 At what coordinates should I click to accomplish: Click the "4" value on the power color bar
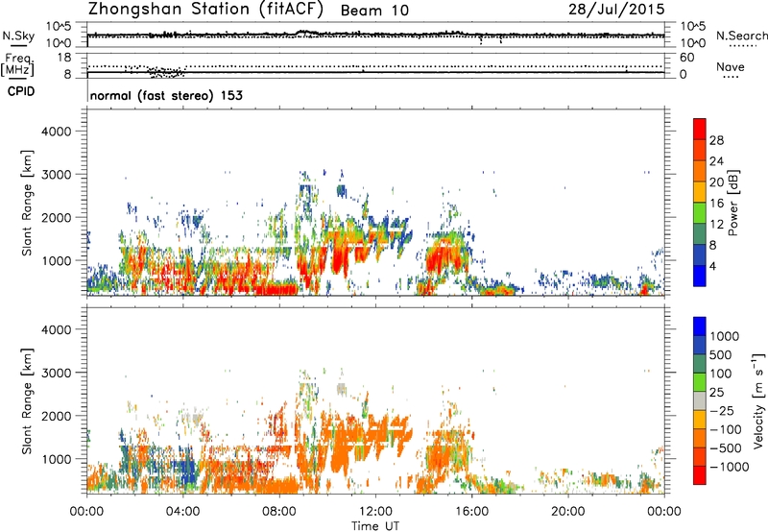pyautogui.click(x=713, y=266)
